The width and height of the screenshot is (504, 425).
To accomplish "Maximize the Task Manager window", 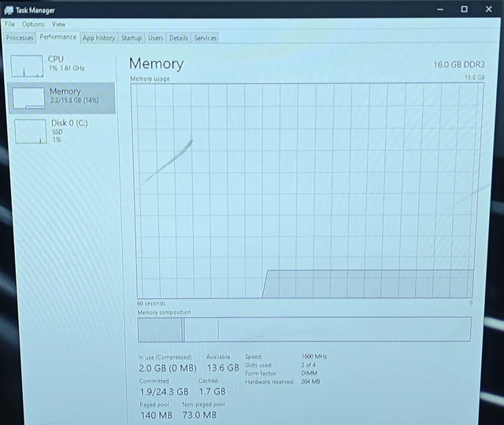I will 464,9.
